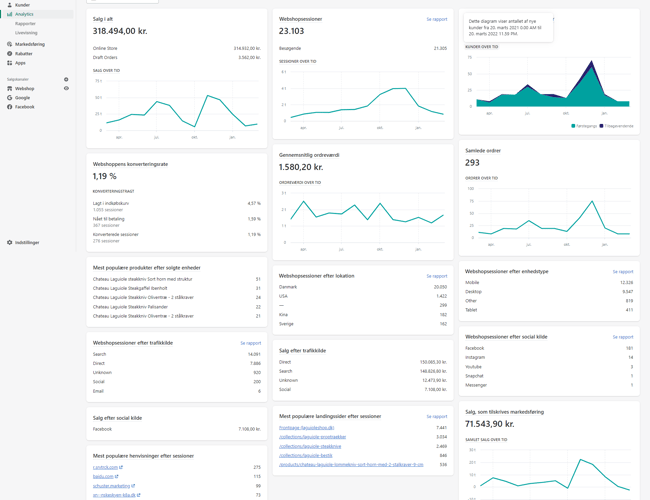Select Livevisning in the sidebar

[x=26, y=33]
